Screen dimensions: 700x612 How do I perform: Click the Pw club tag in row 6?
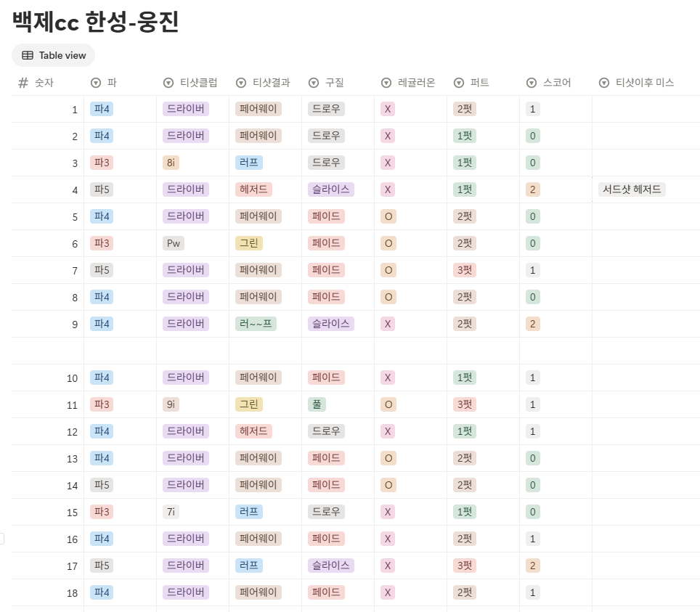click(x=174, y=243)
